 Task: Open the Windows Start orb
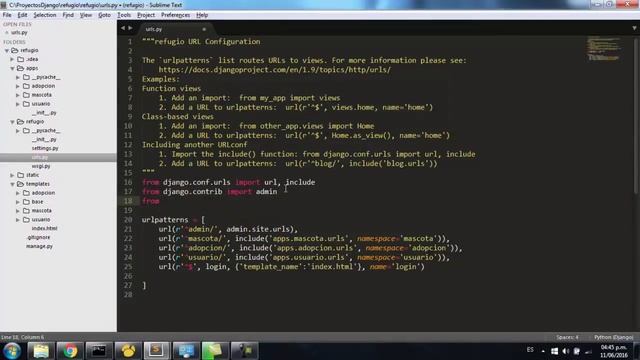click(x=12, y=351)
